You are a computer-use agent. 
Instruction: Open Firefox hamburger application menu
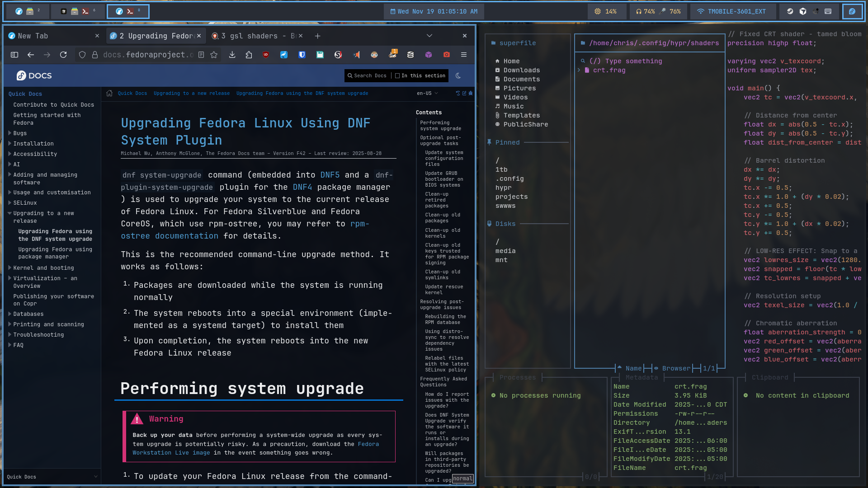point(463,55)
